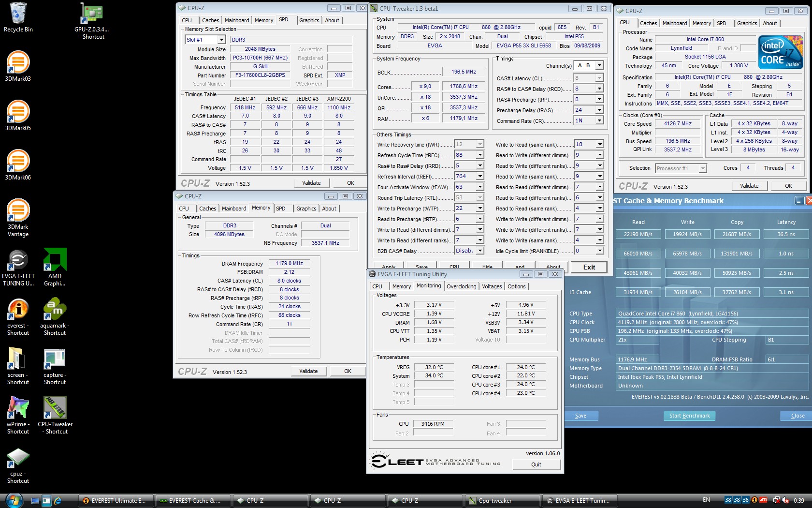
Task: Switch to Cpu-tweaker taskbar button
Action: coord(502,501)
